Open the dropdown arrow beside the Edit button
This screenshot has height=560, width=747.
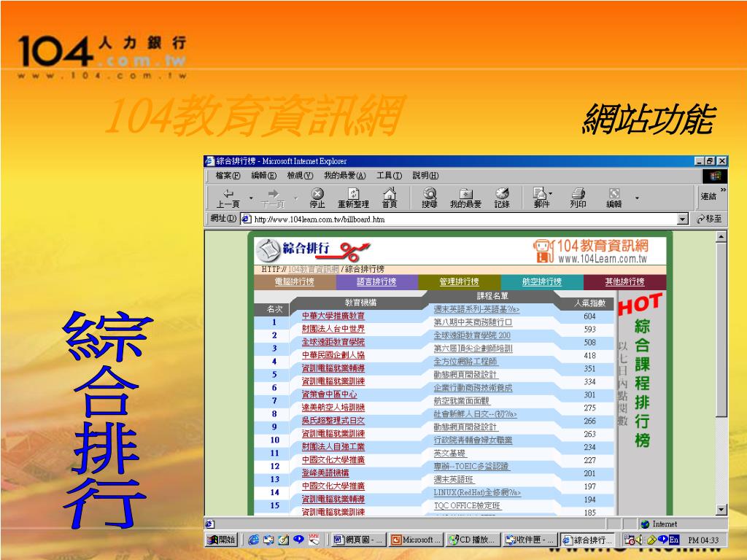pos(637,198)
